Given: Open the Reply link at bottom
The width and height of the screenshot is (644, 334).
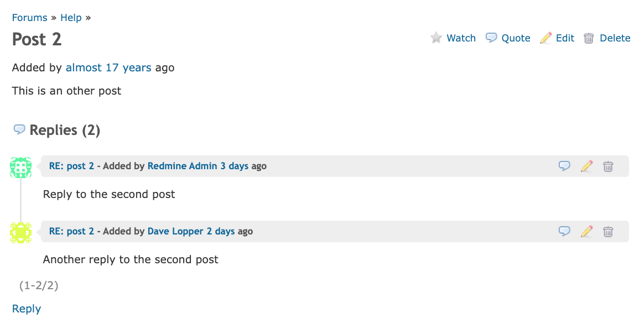Looking at the screenshot, I should pyautogui.click(x=27, y=309).
